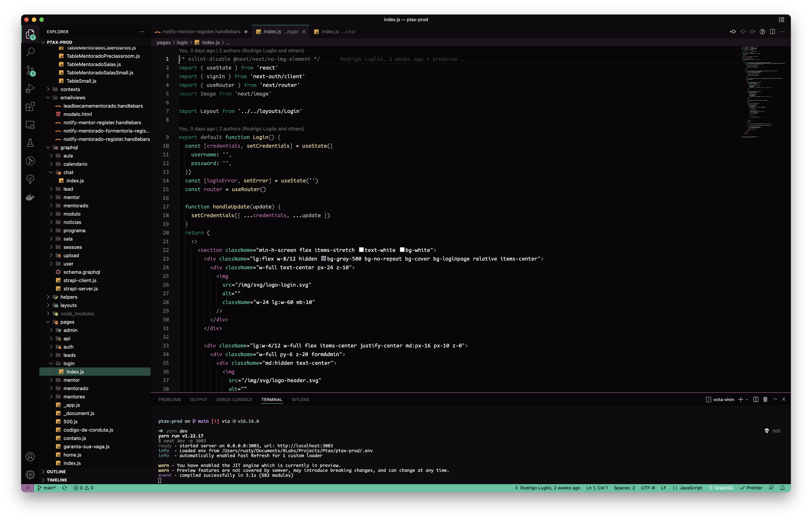Viewport: 812px width, 520px height.
Task: Collapse the graphql folder
Action: pos(69,147)
